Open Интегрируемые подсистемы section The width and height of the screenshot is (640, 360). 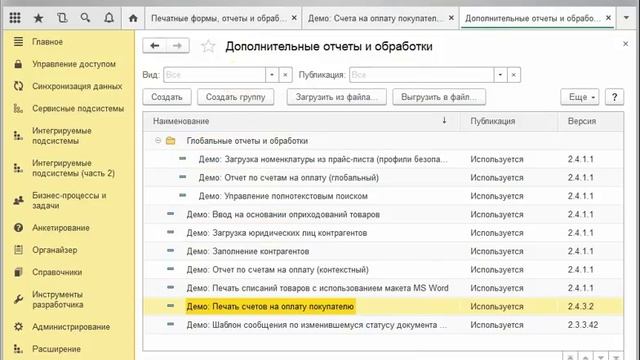click(x=62, y=136)
